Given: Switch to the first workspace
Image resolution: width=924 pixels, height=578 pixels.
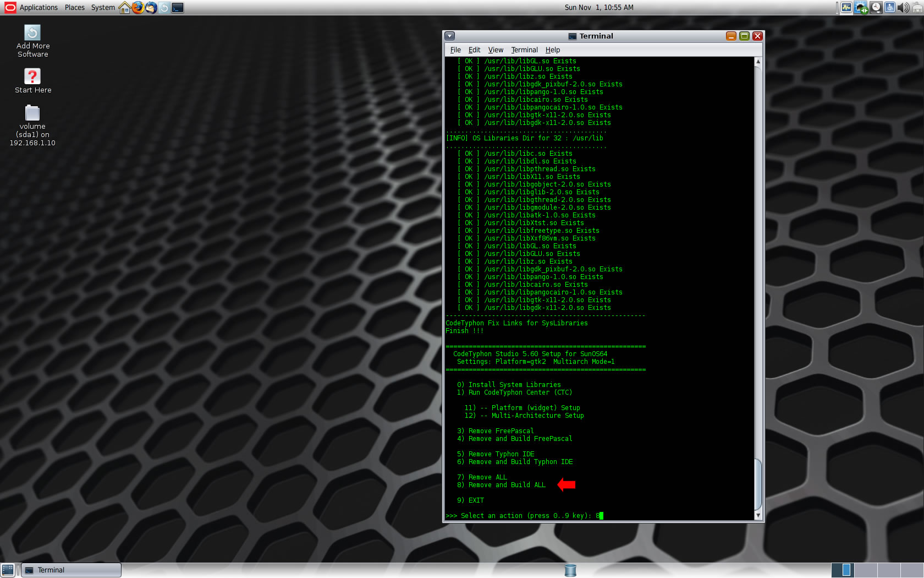Looking at the screenshot, I should click(x=842, y=570).
